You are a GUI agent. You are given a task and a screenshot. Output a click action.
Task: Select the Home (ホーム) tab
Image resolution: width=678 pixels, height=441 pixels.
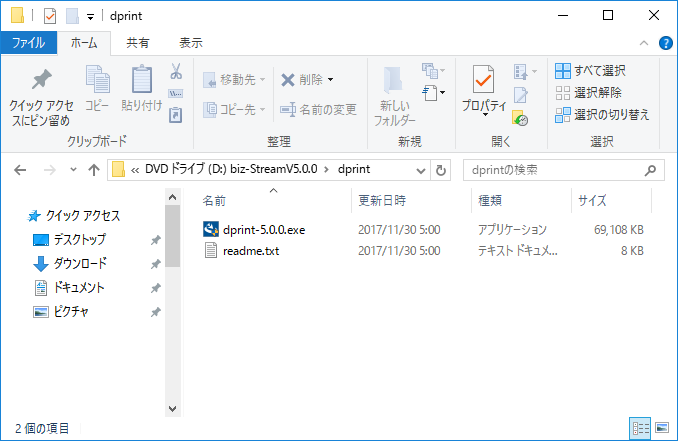84,43
